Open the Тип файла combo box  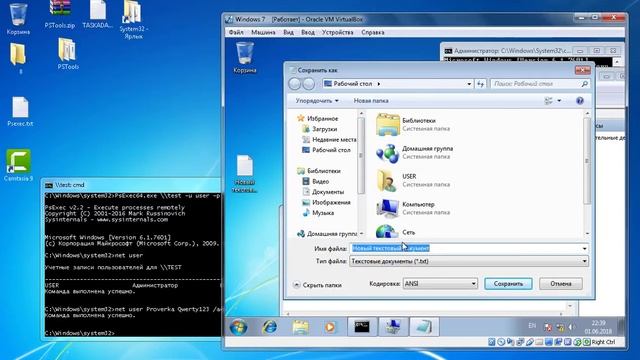tap(469, 261)
